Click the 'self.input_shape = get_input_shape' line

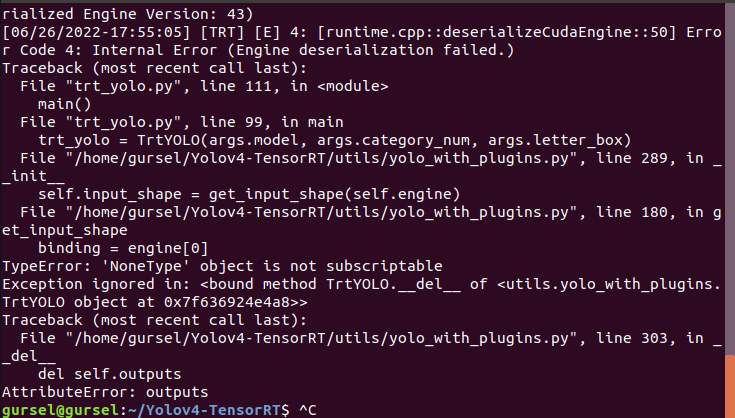click(x=249, y=194)
